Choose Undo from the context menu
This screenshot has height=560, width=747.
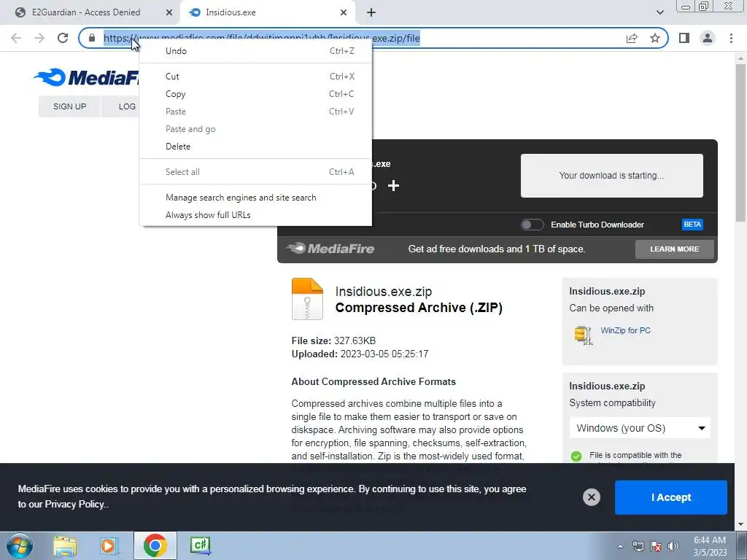pyautogui.click(x=255, y=51)
